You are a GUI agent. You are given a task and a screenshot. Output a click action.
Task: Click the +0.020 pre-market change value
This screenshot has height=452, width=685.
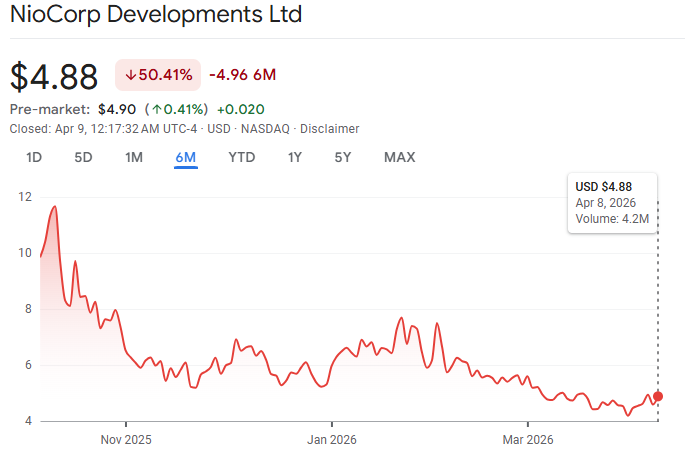coord(241,109)
